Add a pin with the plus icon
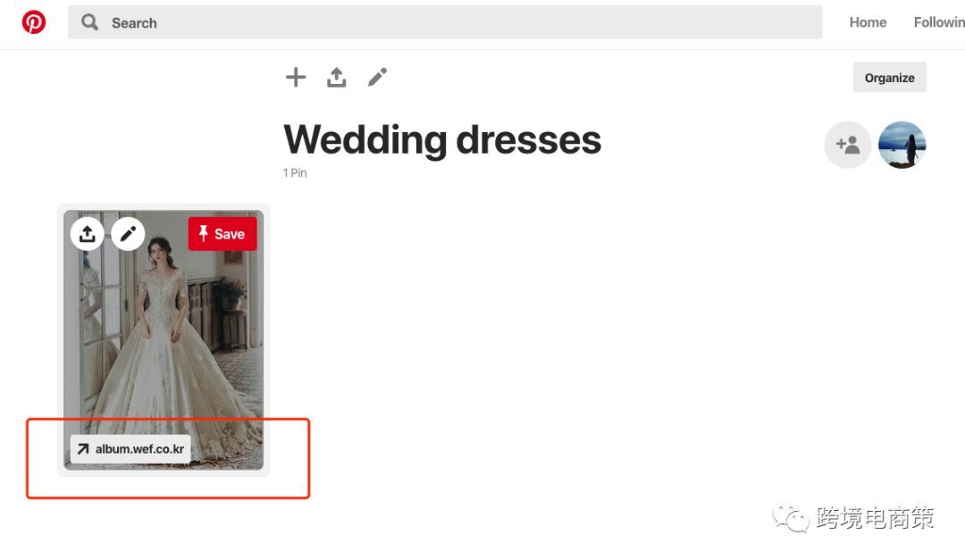Image resolution: width=965 pixels, height=560 pixels. point(296,77)
